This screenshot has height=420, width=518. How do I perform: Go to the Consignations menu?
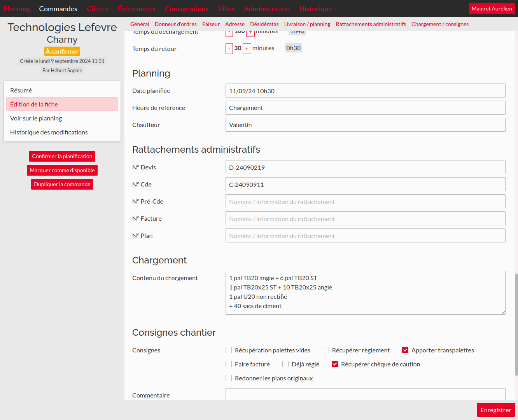[x=187, y=9]
